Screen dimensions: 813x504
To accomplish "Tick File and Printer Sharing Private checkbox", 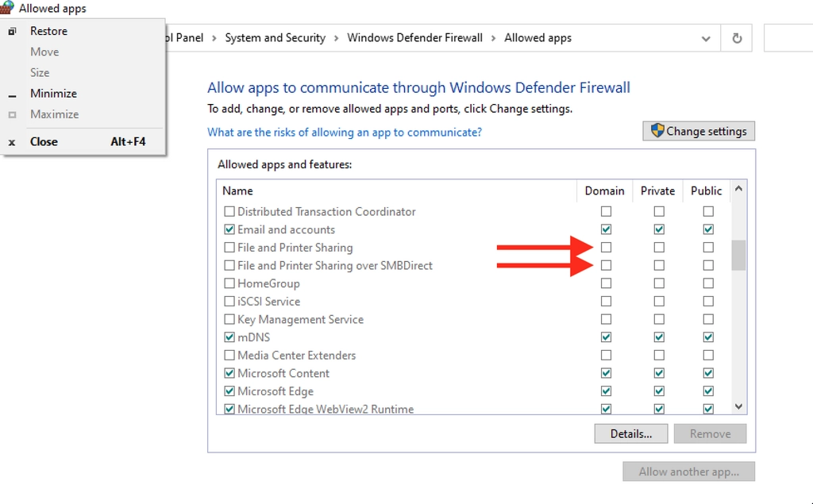I will tap(658, 248).
